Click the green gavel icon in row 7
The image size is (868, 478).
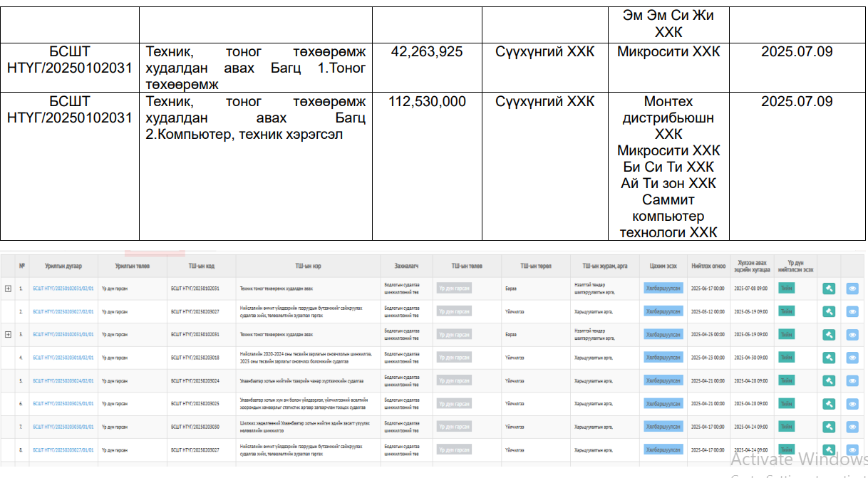[829, 427]
